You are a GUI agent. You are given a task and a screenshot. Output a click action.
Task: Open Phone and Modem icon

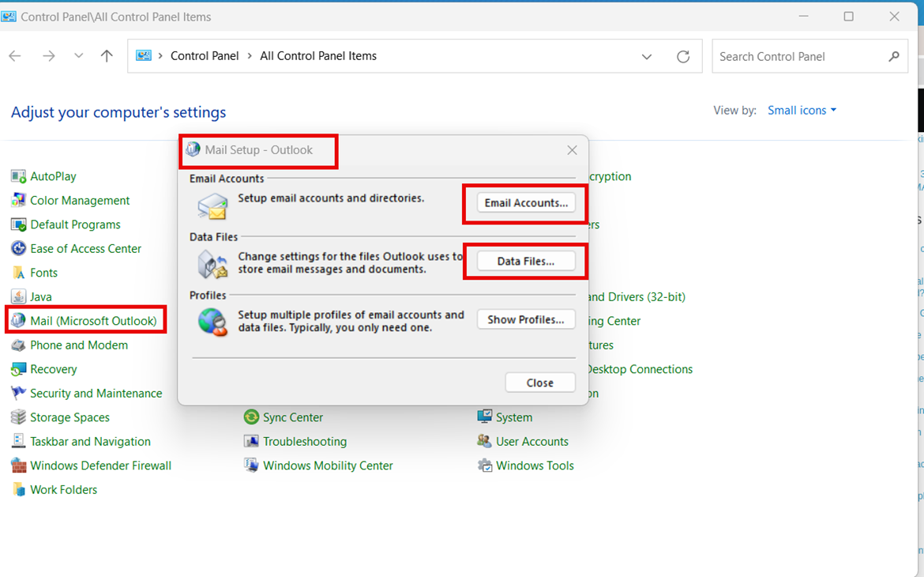click(18, 345)
